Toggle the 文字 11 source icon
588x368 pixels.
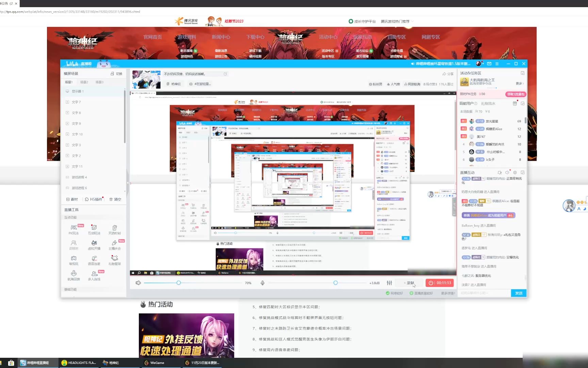point(67,166)
